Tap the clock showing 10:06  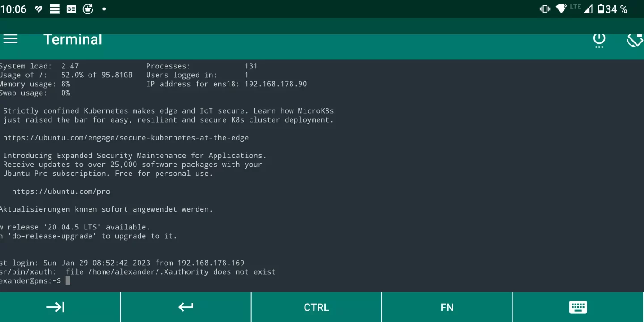pos(14,8)
